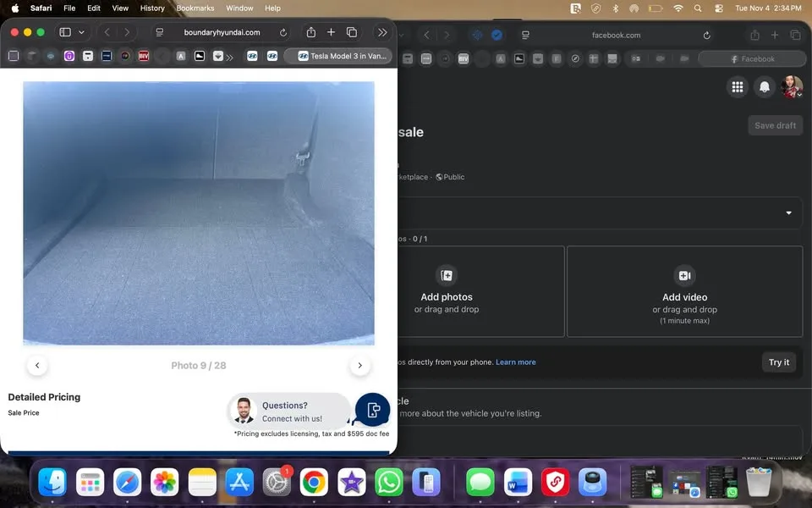Click the Instagram favicon in the bookmarks bar

pyautogui.click(x=69, y=56)
